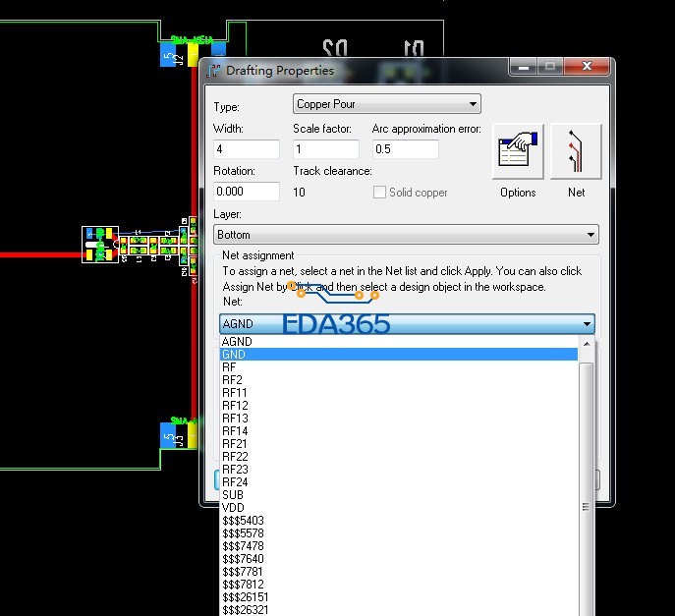Select the RF22 net entry

399,457
